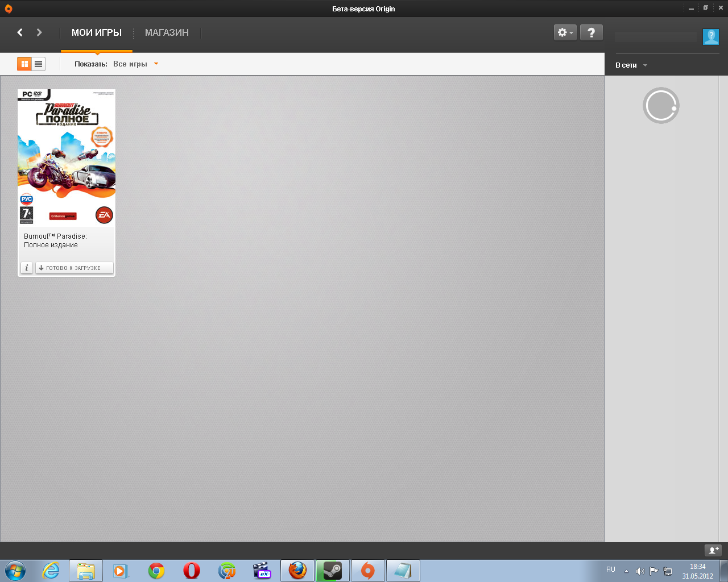Image resolution: width=728 pixels, height=582 pixels.
Task: Open the gear settings menu
Action: click(x=565, y=32)
